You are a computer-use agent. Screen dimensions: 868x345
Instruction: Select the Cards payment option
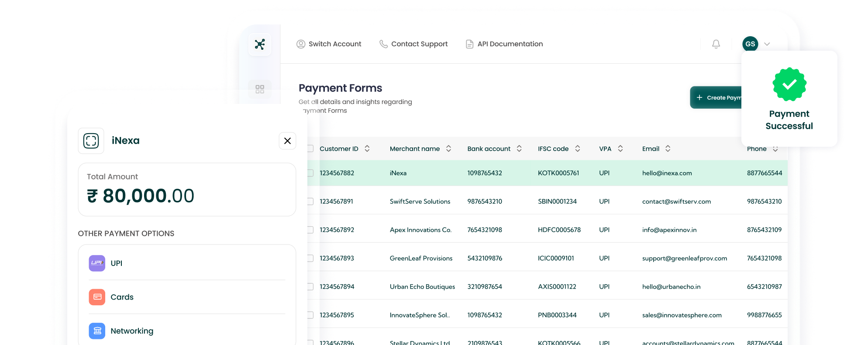click(x=187, y=297)
